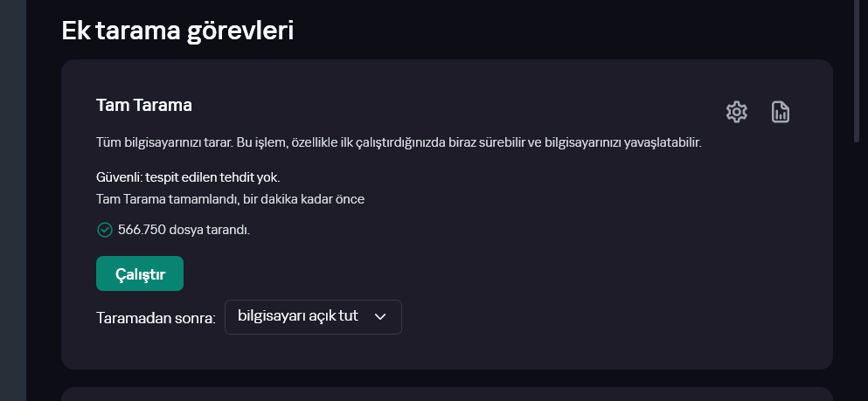Open the Tam Tarama scan report icon

[x=781, y=112]
